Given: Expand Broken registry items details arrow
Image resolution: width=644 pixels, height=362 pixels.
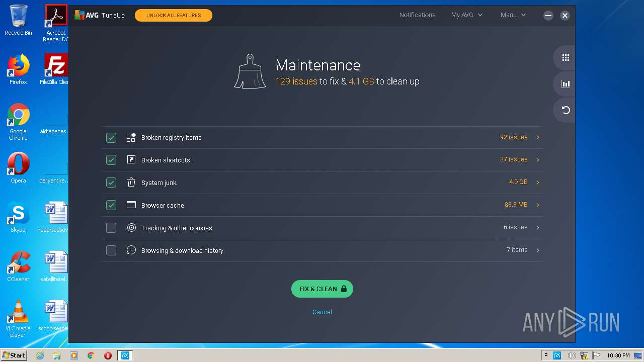Looking at the screenshot, I should tap(538, 137).
